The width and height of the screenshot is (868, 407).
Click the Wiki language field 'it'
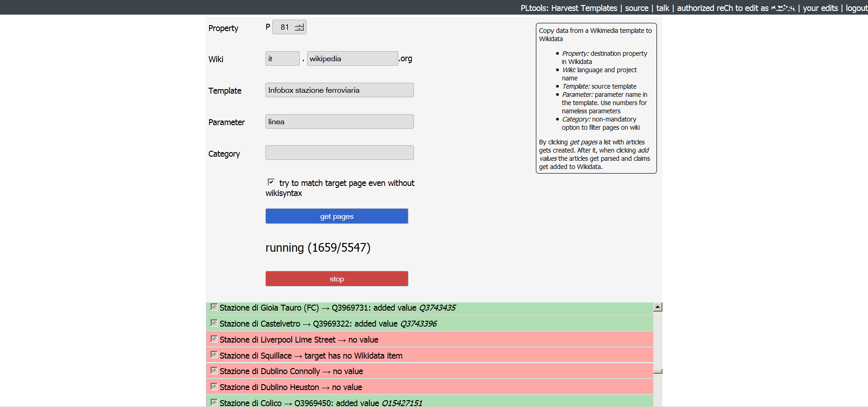[x=282, y=58]
